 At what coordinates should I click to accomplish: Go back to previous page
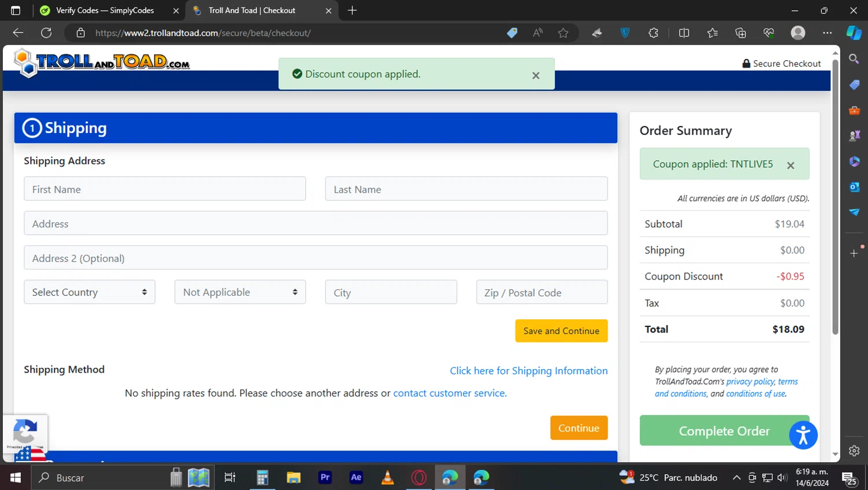18,33
